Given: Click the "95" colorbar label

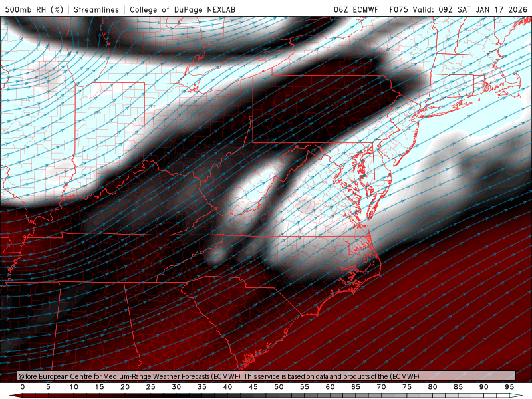Looking at the screenshot, I should pyautogui.click(x=509, y=387).
